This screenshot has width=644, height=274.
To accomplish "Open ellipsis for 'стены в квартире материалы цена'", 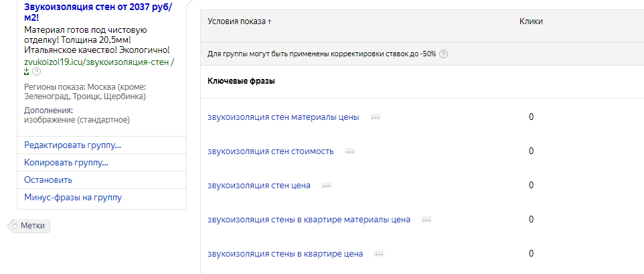I will 426,220.
